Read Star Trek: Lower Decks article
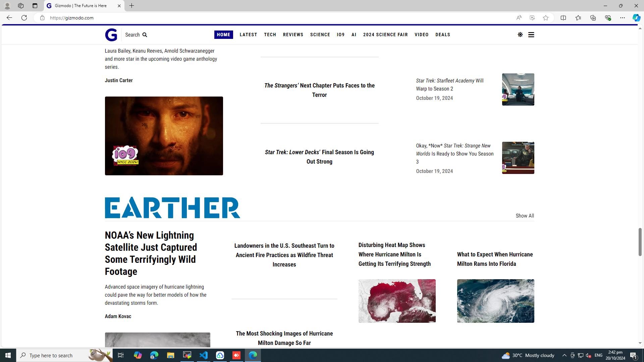Image resolution: width=644 pixels, height=362 pixels. pos(319,157)
